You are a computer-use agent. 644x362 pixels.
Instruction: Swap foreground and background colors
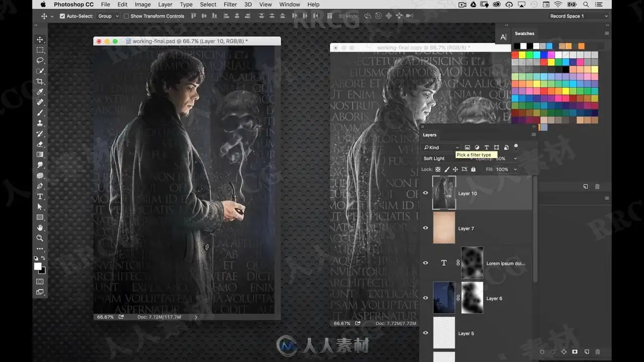[43, 258]
